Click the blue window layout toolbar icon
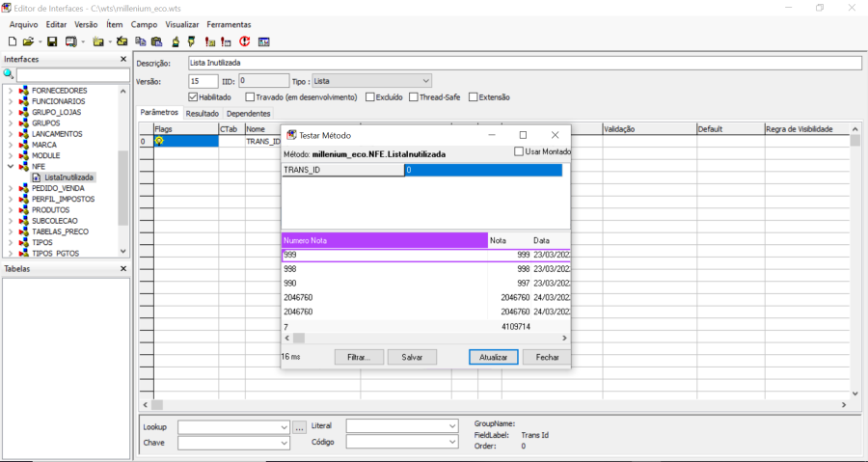This screenshot has width=868, height=462. pos(263,41)
